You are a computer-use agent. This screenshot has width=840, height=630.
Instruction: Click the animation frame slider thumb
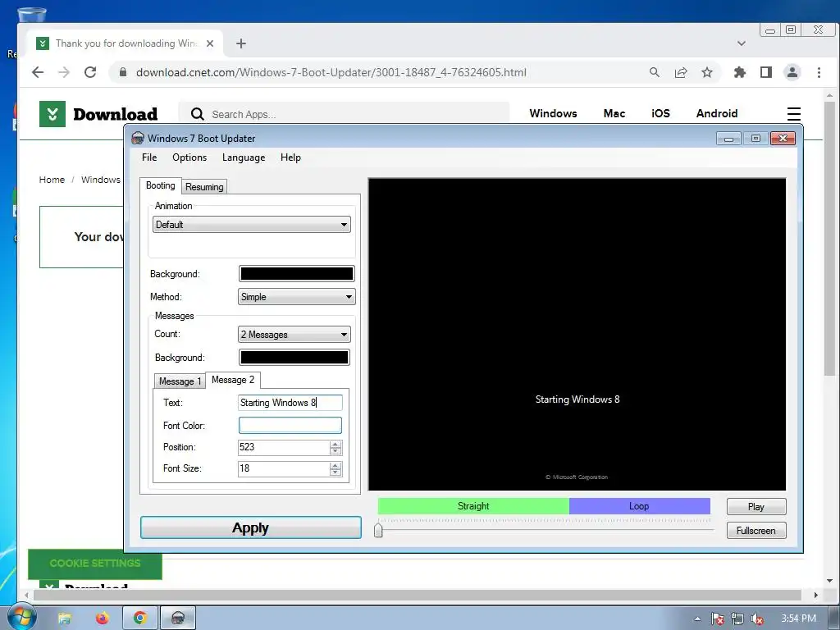tap(378, 531)
